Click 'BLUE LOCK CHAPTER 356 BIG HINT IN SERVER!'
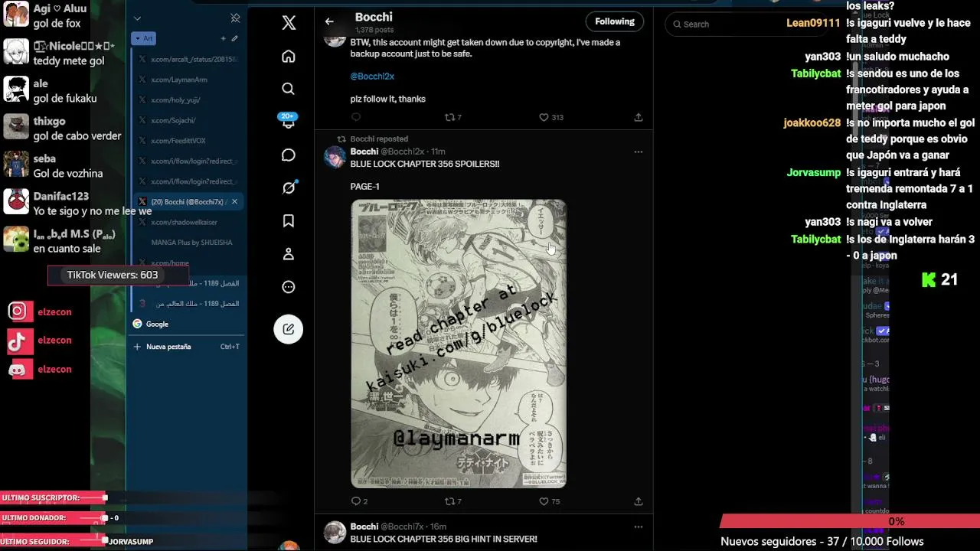This screenshot has width=980, height=551. pos(444,539)
